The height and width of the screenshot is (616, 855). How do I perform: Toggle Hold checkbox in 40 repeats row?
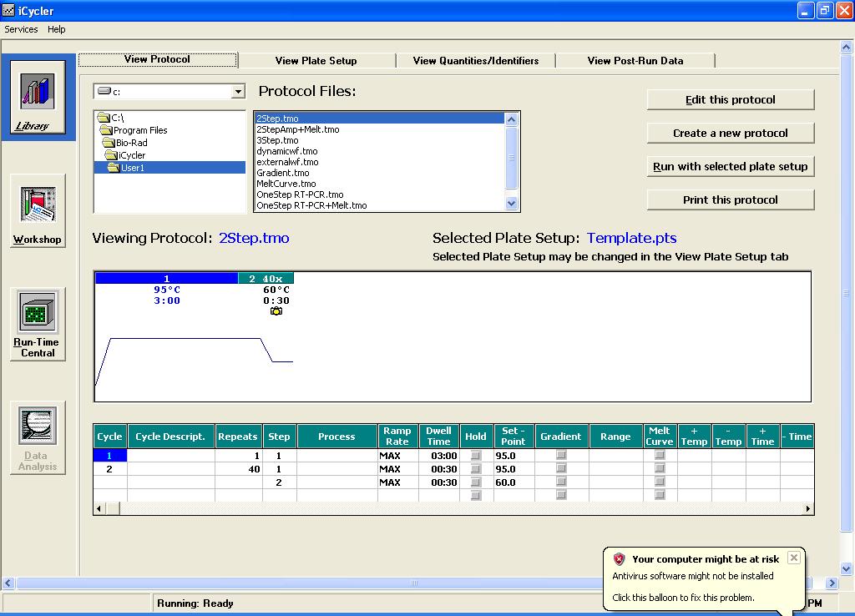[x=476, y=469]
